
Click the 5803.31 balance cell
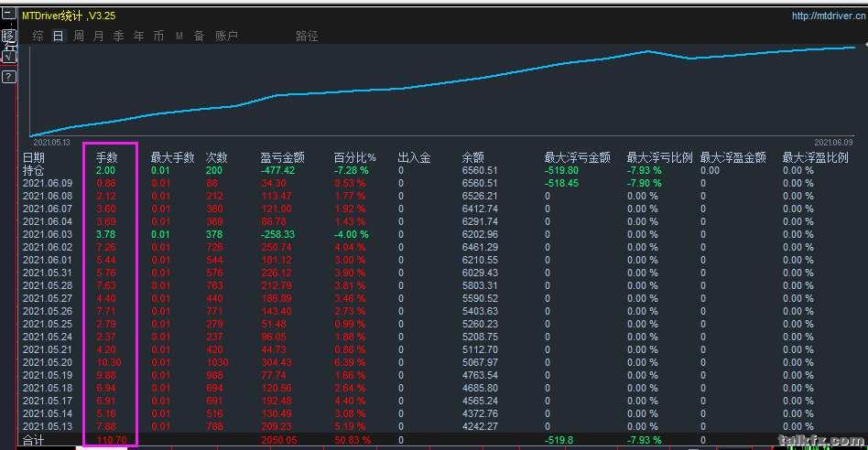click(480, 285)
